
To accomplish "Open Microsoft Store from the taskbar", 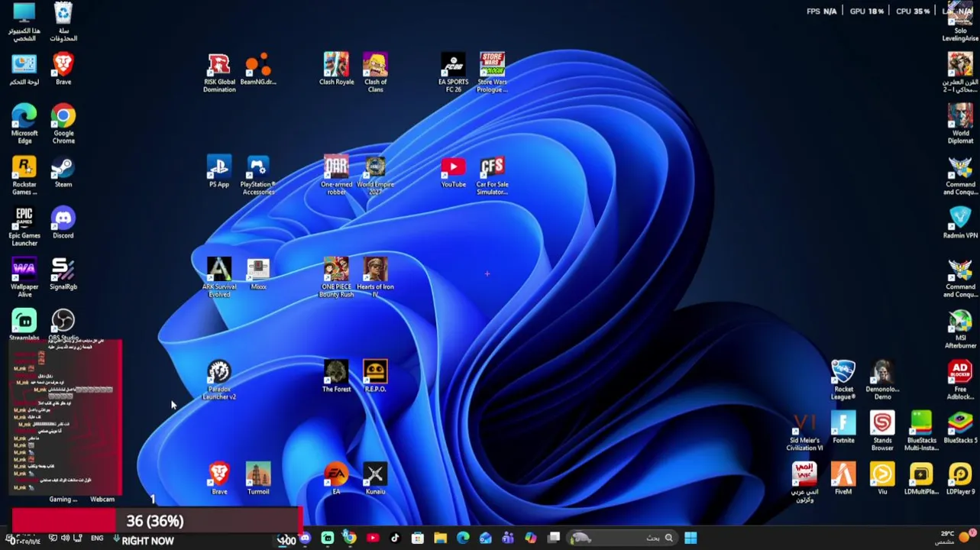I will coord(418,539).
